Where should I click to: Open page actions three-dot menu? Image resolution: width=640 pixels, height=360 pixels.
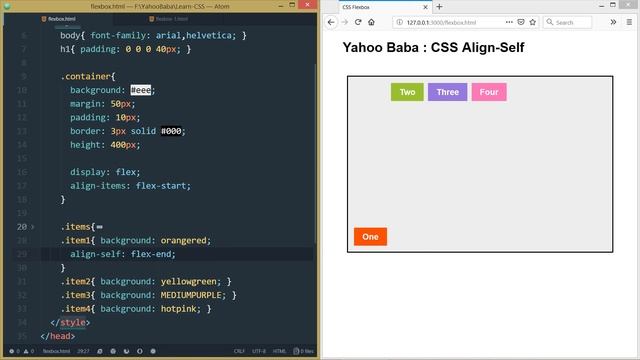point(509,22)
